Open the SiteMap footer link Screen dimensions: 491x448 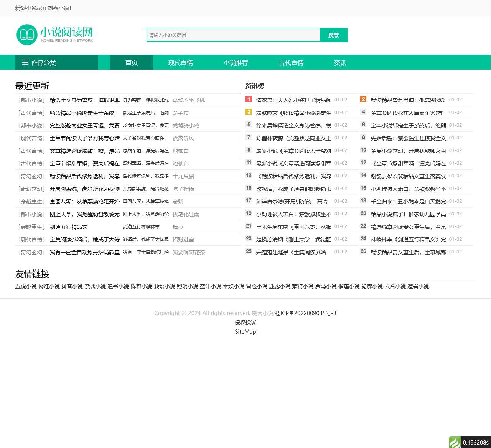[x=245, y=332]
